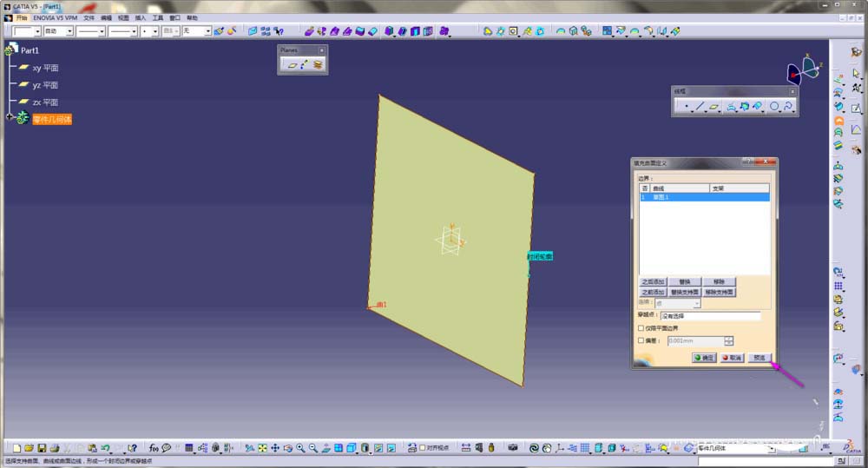The height and width of the screenshot is (468, 868).
Task: Click the points-and-planes icon in Planes toolbar
Action: (x=305, y=65)
